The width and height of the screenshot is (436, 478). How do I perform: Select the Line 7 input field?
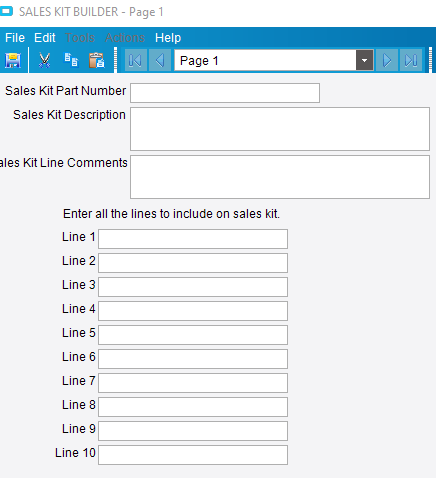pyautogui.click(x=193, y=383)
